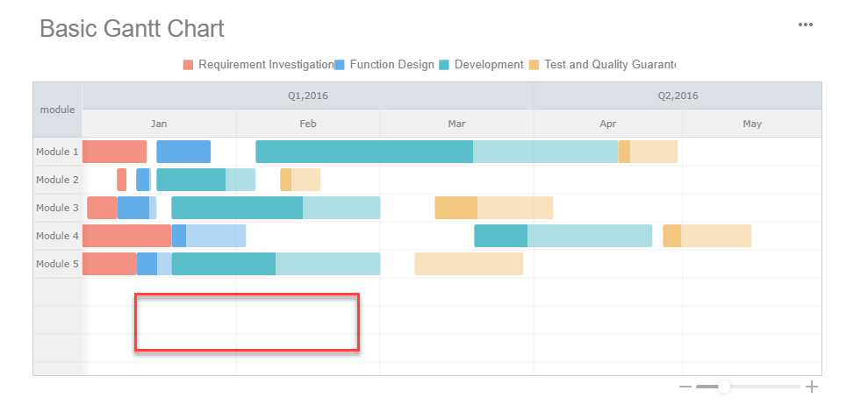Click the zoom in plus icon
Image resolution: width=868 pixels, height=412 pixels.
point(812,387)
